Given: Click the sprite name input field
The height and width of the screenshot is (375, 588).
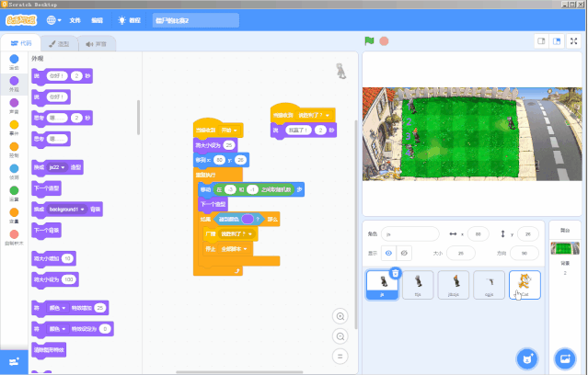Looking at the screenshot, I should point(410,233).
